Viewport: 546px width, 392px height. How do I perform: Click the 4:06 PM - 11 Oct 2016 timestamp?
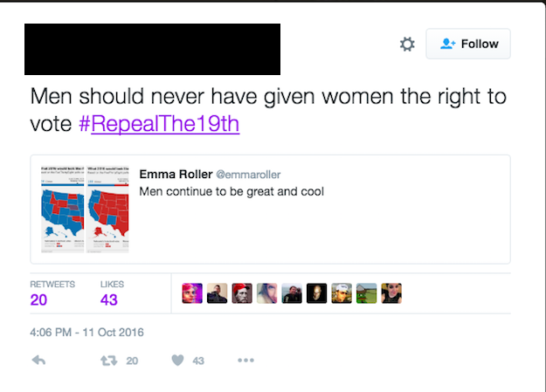86,333
